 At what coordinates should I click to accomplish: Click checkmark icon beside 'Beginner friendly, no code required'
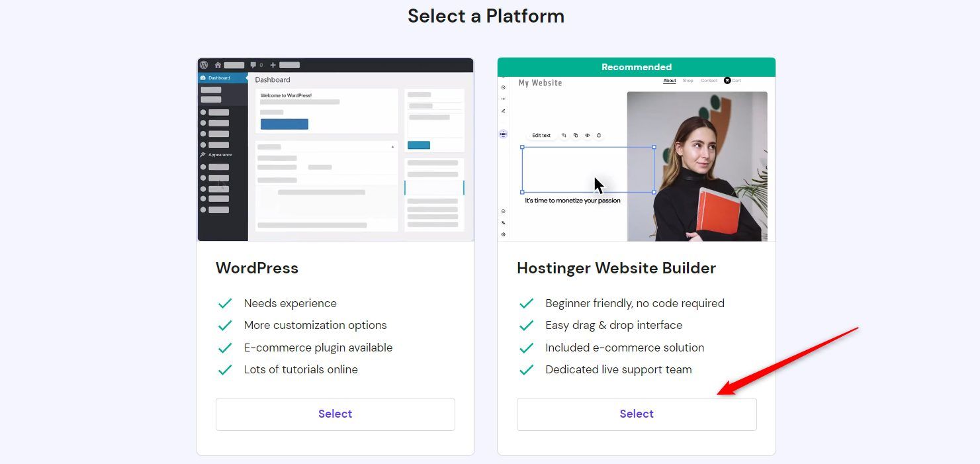coord(526,303)
